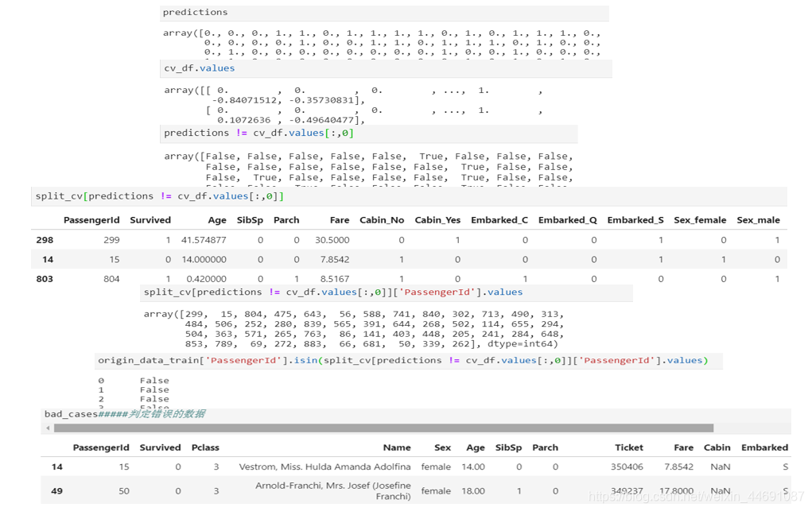The height and width of the screenshot is (511, 812).
Task: Click the Pclass column header
Action: (205, 448)
